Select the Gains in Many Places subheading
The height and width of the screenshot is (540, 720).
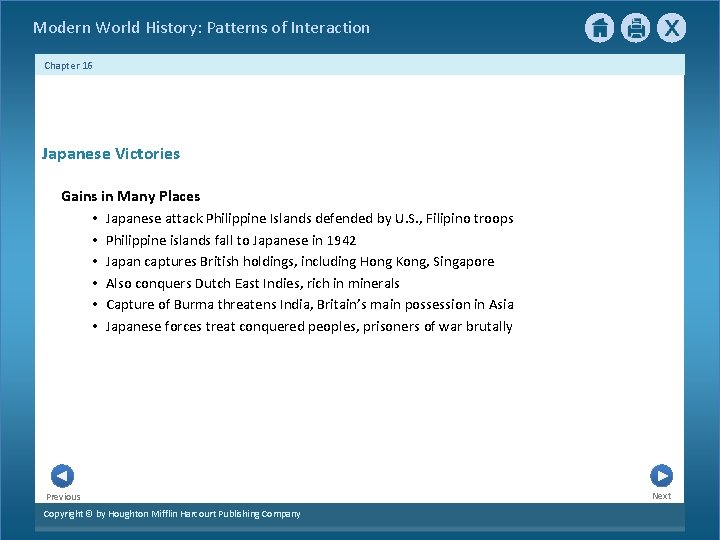[x=131, y=196]
